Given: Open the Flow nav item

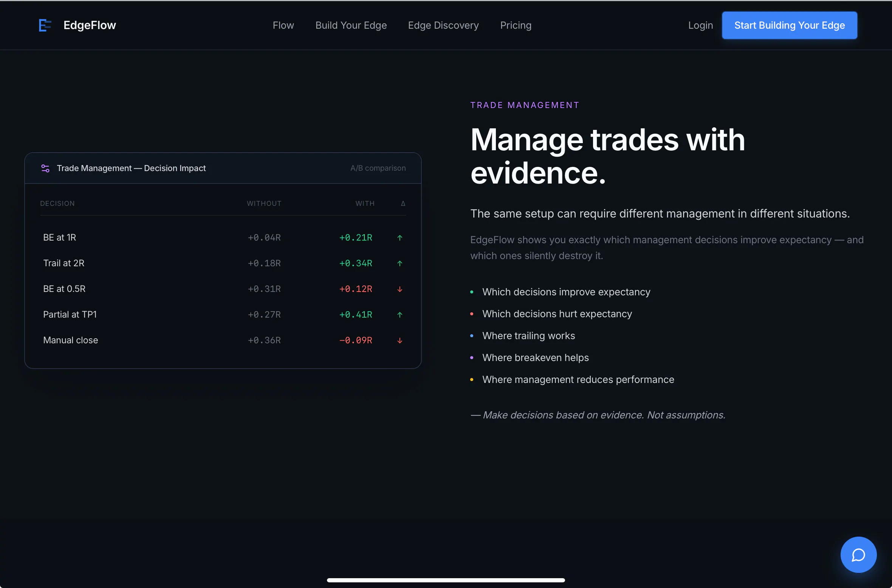Looking at the screenshot, I should [283, 25].
